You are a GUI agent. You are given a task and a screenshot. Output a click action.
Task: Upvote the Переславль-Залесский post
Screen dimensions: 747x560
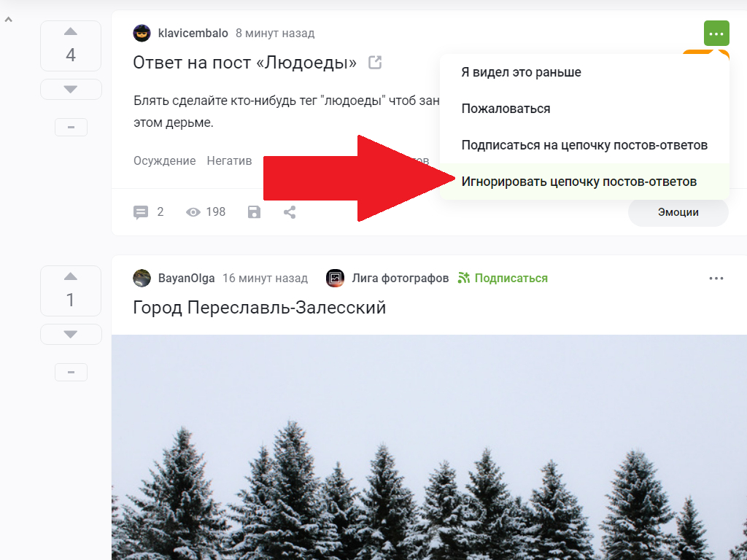[71, 276]
